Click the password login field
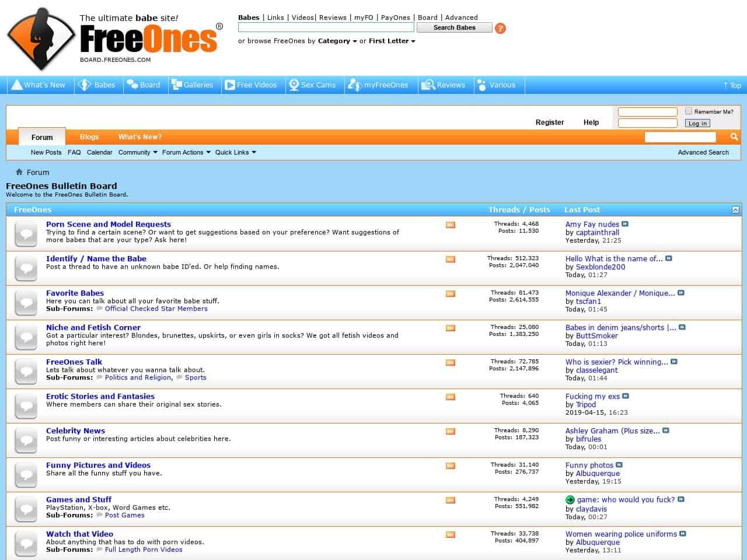 [x=648, y=123]
